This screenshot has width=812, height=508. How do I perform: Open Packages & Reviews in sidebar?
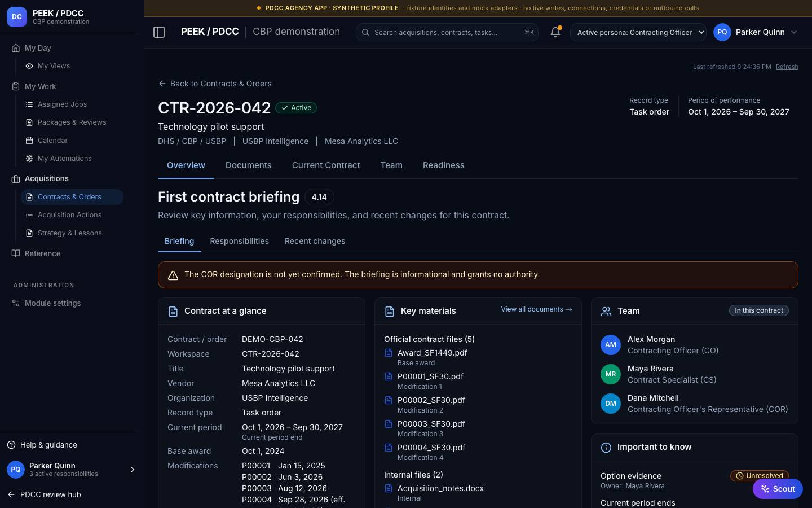point(72,122)
